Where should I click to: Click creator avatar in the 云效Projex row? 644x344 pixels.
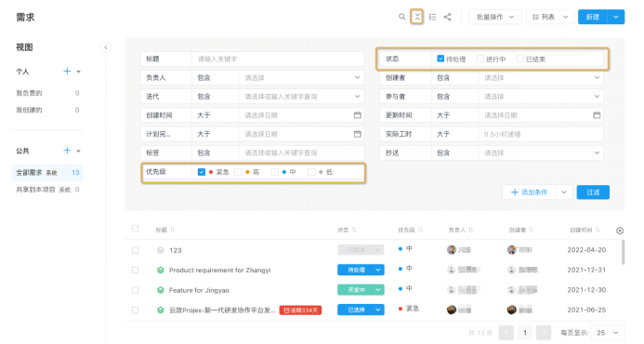pyautogui.click(x=511, y=310)
